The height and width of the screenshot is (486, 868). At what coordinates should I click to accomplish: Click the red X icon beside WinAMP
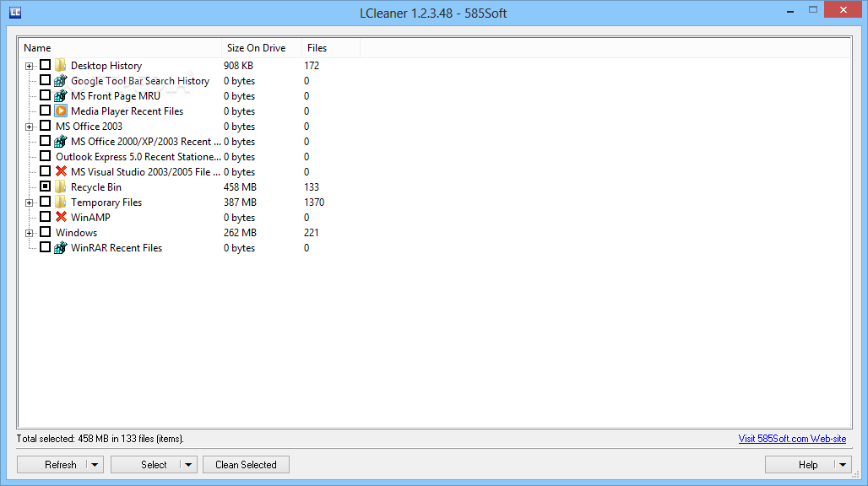click(61, 217)
